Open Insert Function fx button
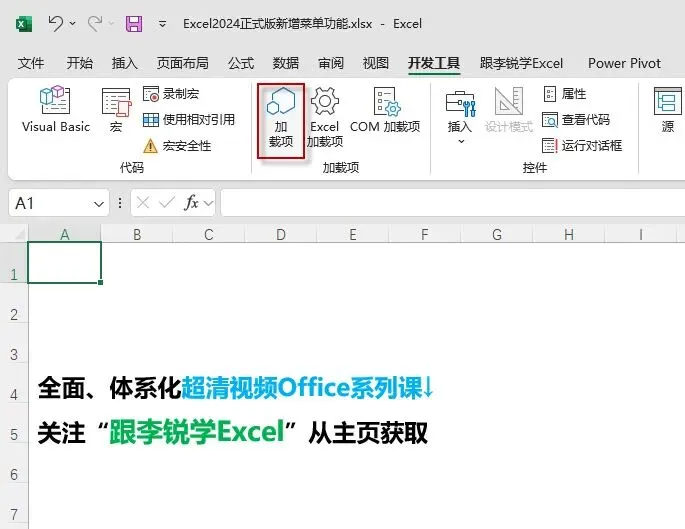Screen dimensions: 685x529 coord(191,203)
